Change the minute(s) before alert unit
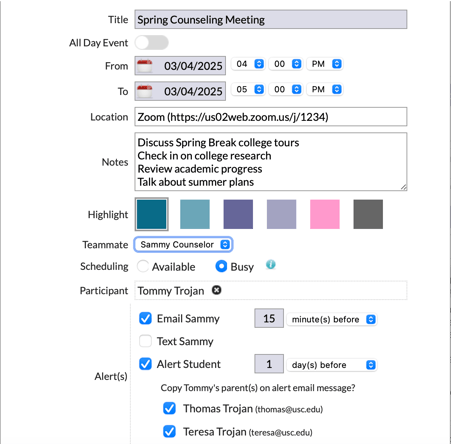Image resolution: width=451 pixels, height=444 pixels. point(332,319)
